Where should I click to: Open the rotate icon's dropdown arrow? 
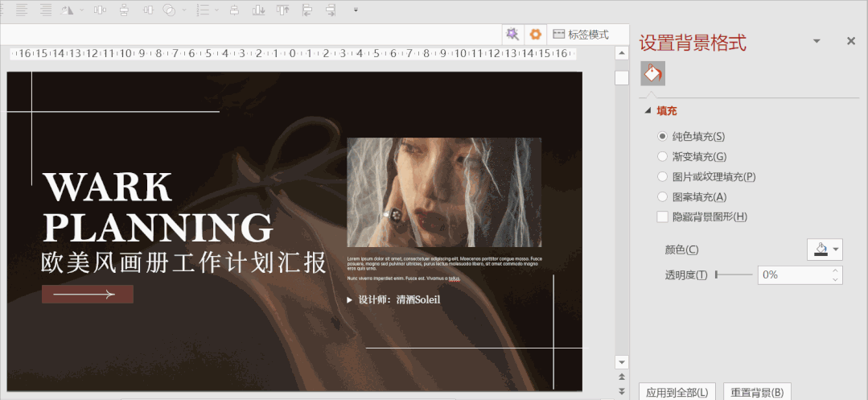(82, 10)
